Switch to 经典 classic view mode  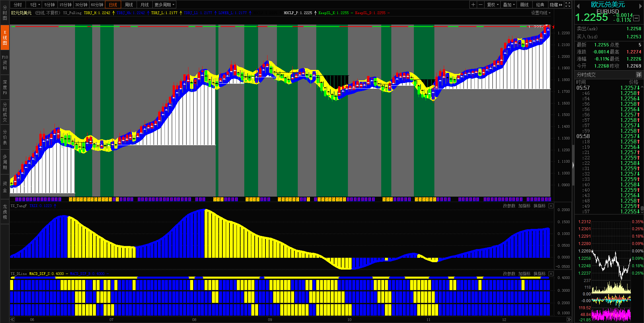(x=540, y=5)
